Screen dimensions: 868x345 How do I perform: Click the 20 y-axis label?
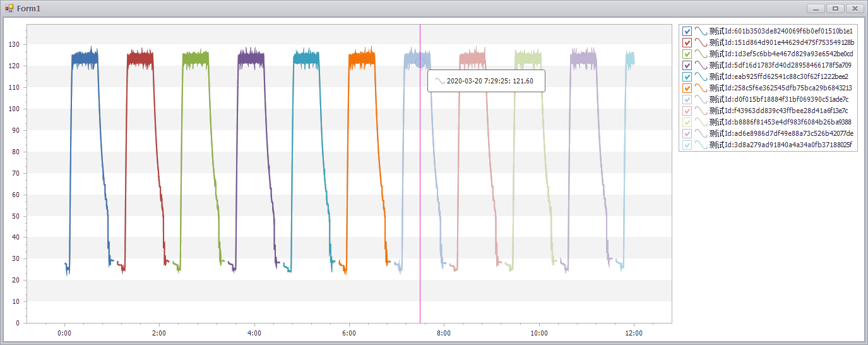(x=15, y=280)
